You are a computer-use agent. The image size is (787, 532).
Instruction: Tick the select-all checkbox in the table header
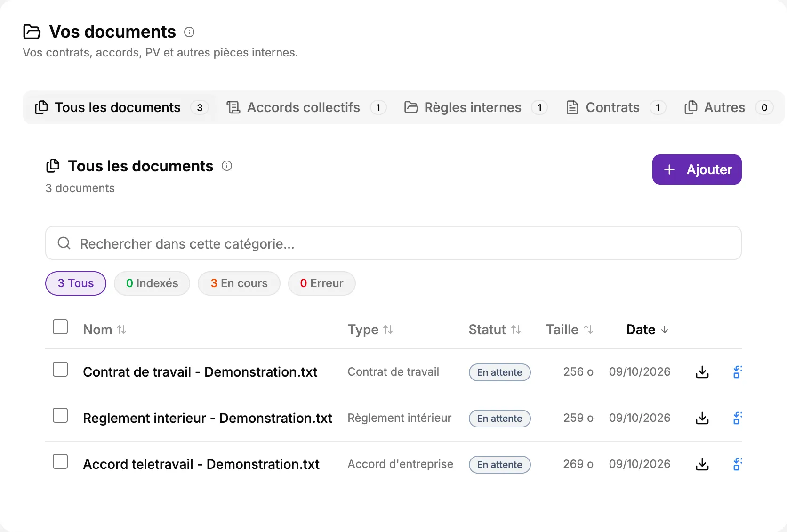[60, 327]
